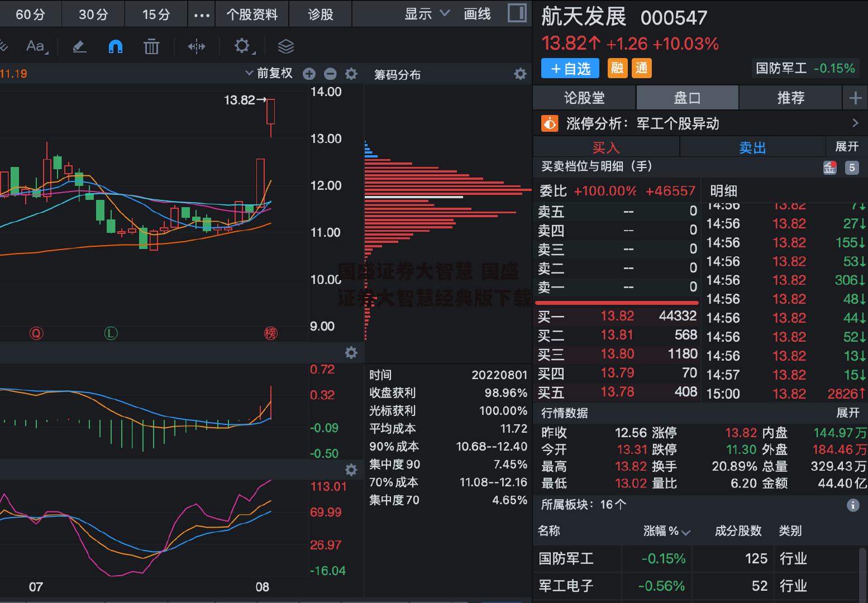Click 买二 price 13.81
Image resolution: width=868 pixels, height=603 pixels.
tap(617, 335)
